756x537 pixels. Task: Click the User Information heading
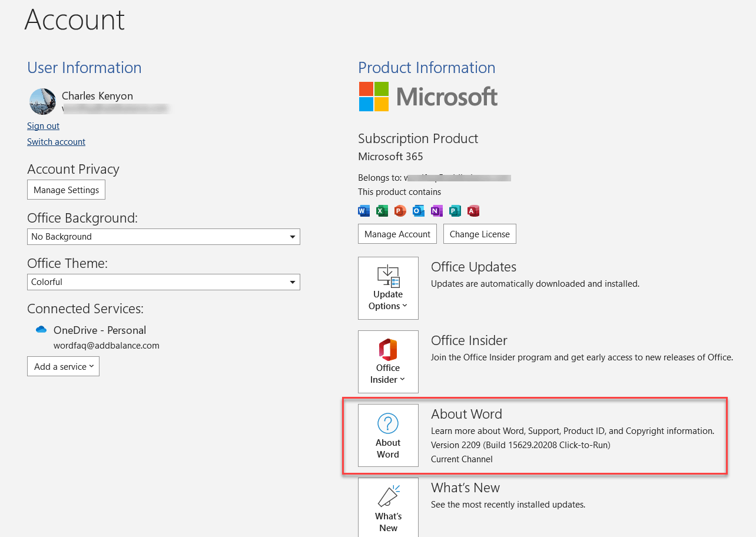tap(84, 68)
